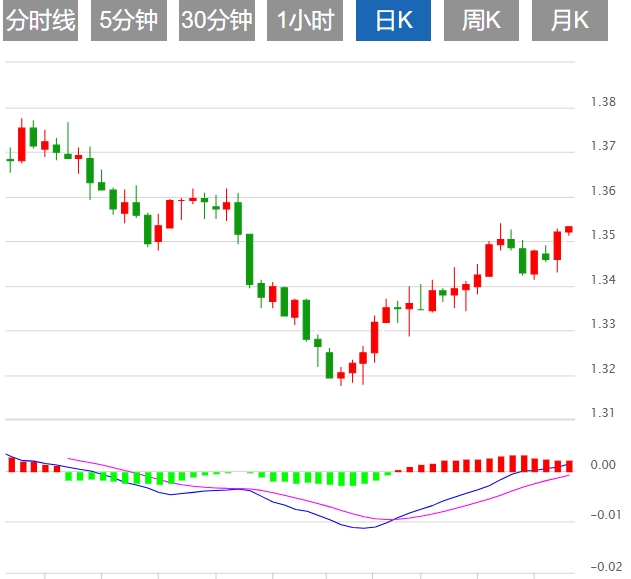
Task: Select the 30分钟 interval tab
Action: [x=217, y=20]
